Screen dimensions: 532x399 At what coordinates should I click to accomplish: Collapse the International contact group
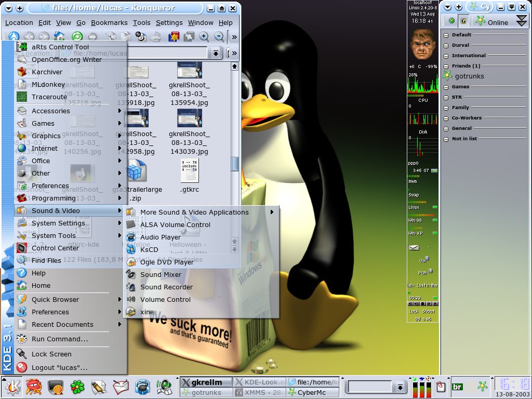[x=446, y=56]
